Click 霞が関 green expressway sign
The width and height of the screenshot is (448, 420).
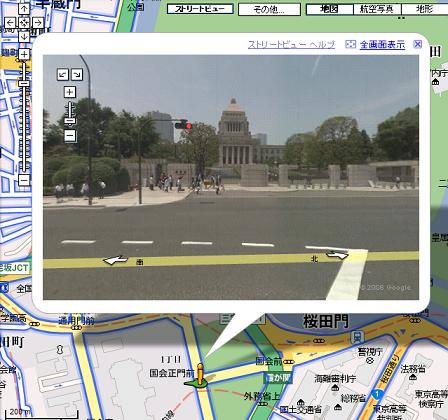point(278,378)
